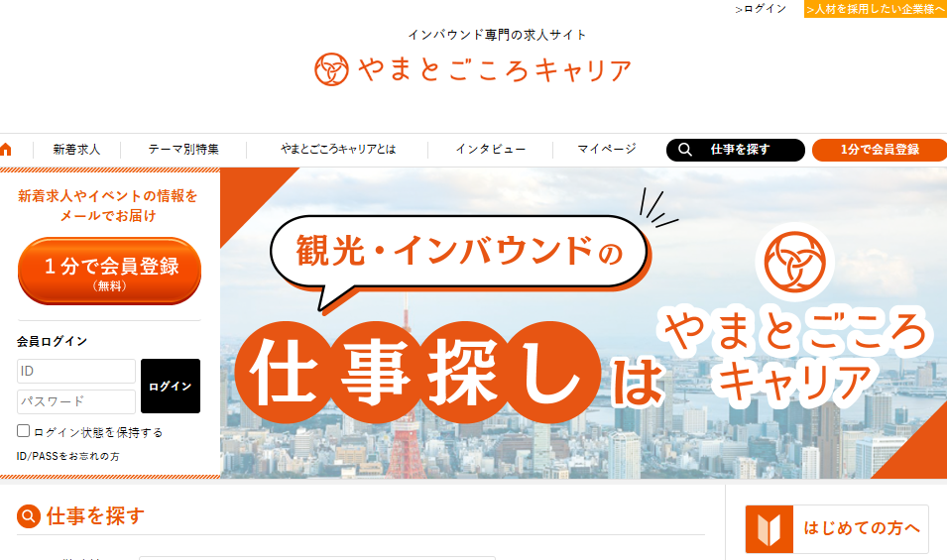The image size is (947, 560).
Task: Click the はじめての方へ banner text
Action: click(x=862, y=528)
